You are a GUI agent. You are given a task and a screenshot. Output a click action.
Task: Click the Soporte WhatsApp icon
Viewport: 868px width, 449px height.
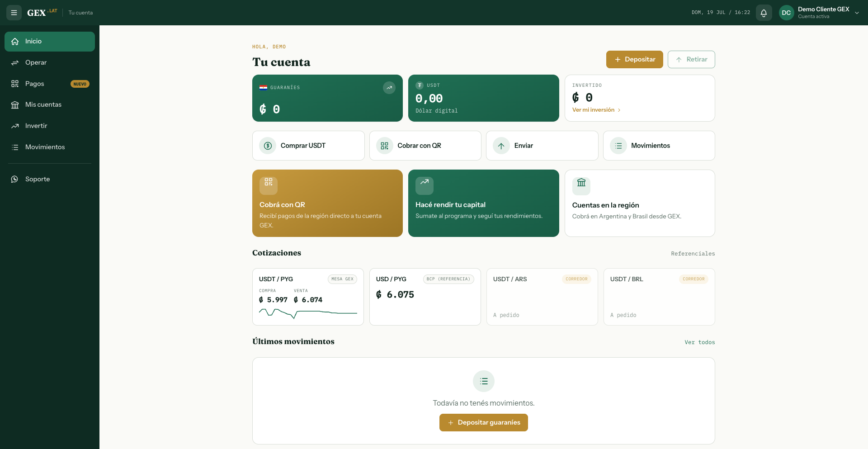point(15,179)
